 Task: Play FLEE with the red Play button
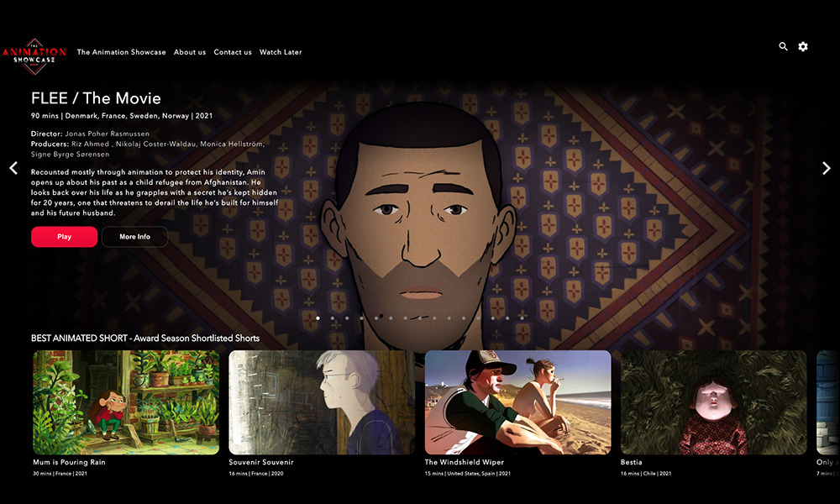[65, 237]
